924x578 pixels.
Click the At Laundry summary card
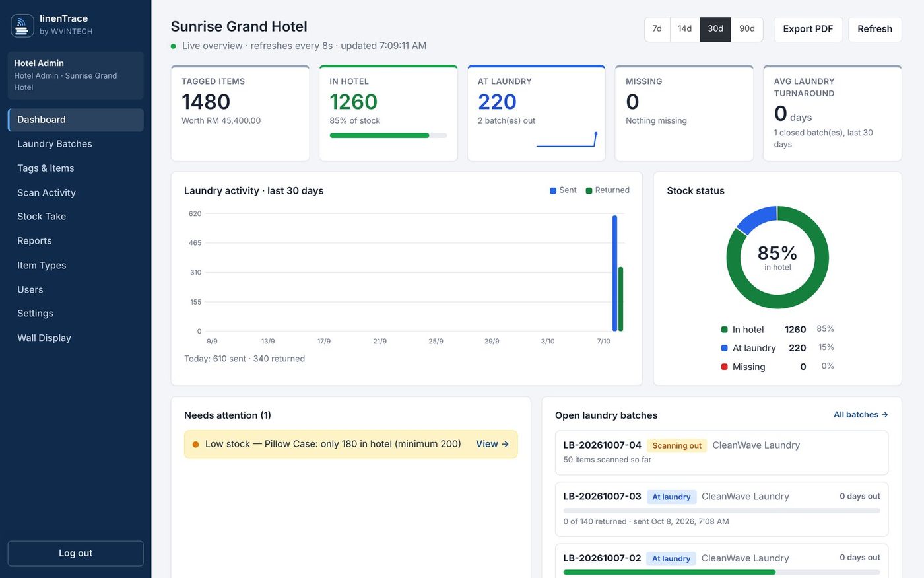coord(536,113)
